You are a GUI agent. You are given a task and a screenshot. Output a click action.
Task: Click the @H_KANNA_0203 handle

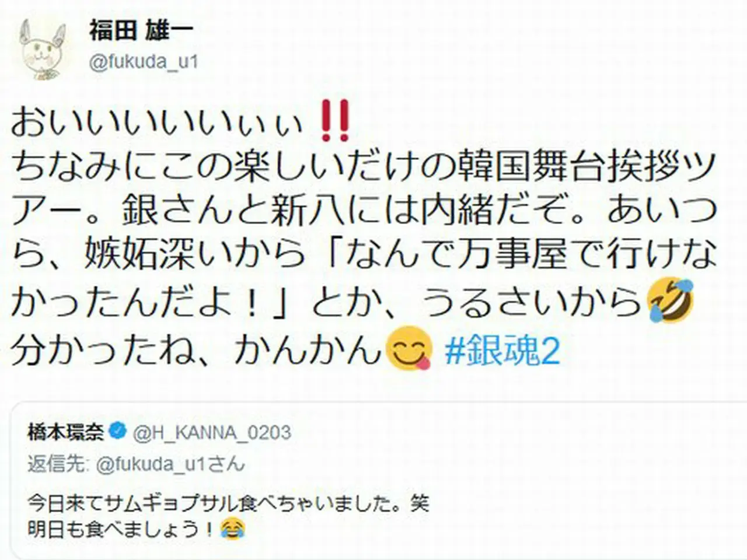click(x=212, y=433)
